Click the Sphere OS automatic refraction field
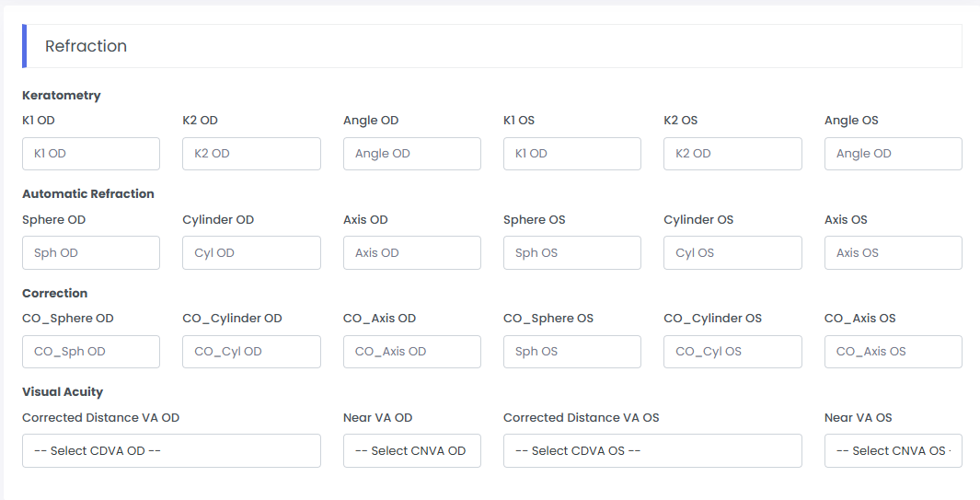Viewport: 980px width, 500px height. (x=571, y=252)
